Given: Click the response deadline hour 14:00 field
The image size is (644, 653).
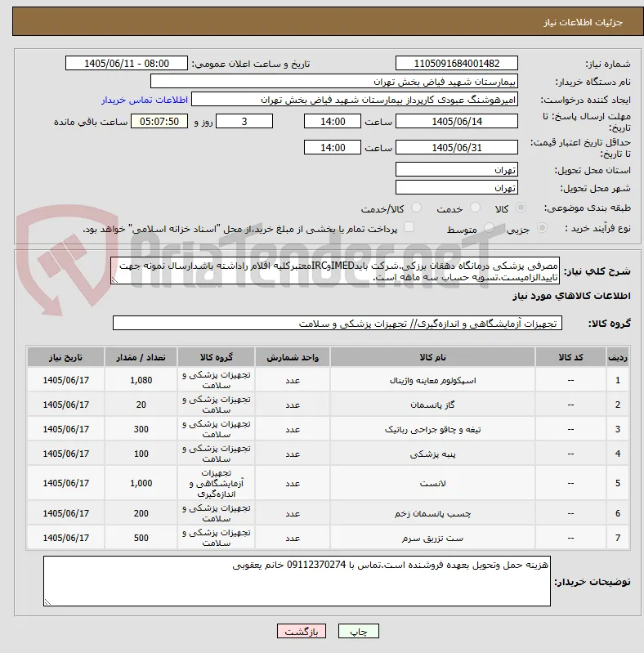Looking at the screenshot, I should coord(333,122).
